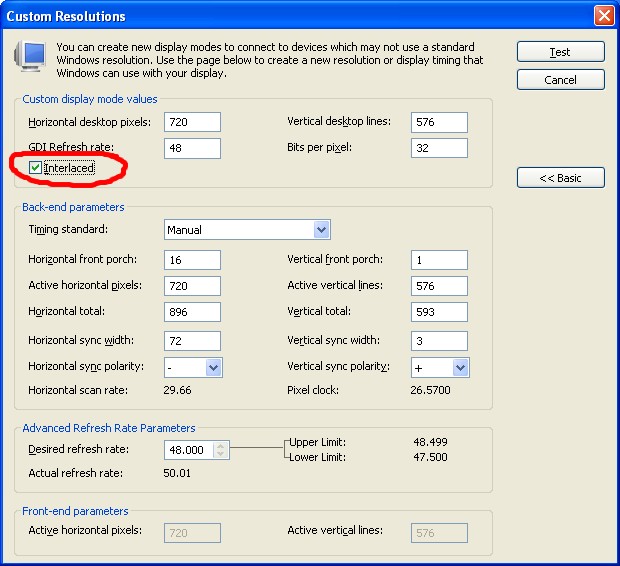Click the Custom display mode values heading
The width and height of the screenshot is (620, 566).
(x=90, y=99)
